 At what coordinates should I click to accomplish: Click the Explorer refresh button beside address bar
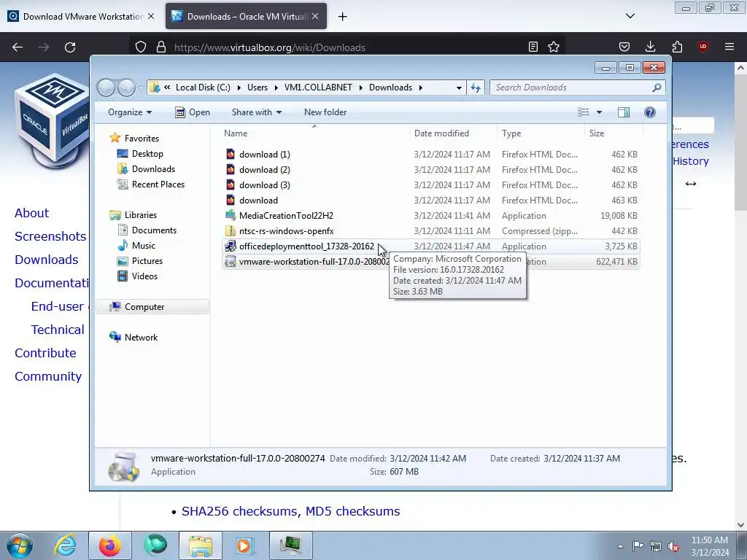pyautogui.click(x=476, y=87)
